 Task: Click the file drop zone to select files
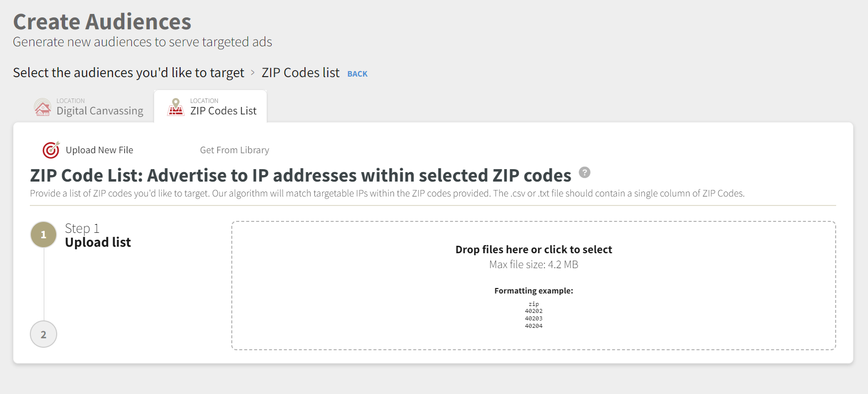pyautogui.click(x=533, y=285)
